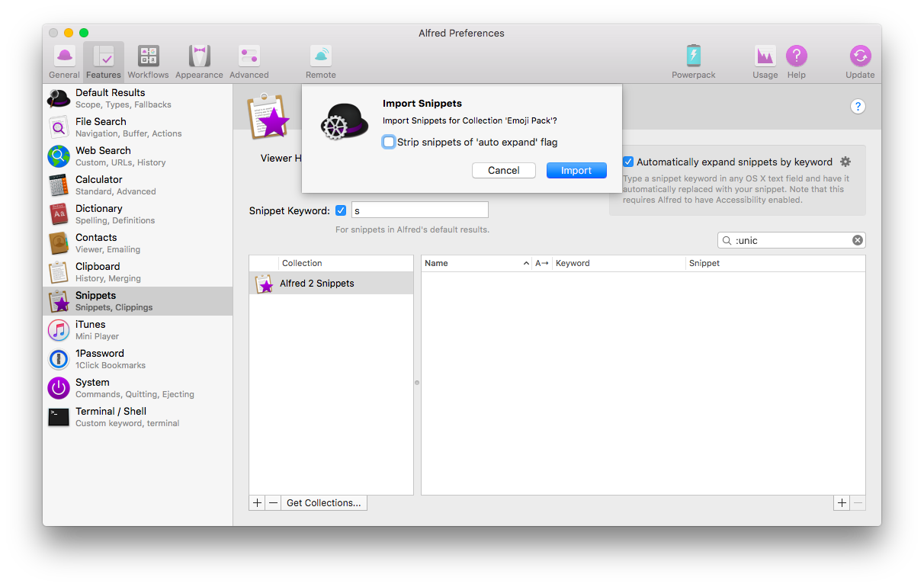Add a new collection with plus button
The height and width of the screenshot is (587, 924).
pos(258,502)
